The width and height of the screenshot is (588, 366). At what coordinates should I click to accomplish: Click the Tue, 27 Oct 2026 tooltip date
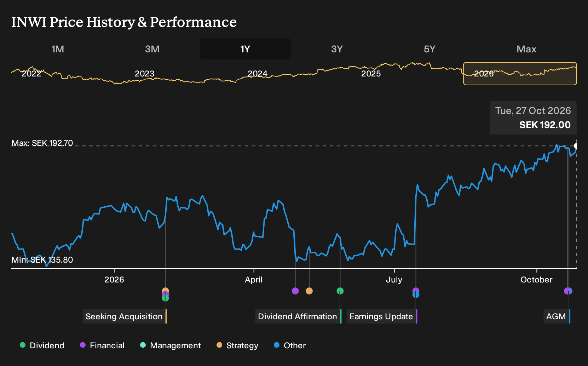pyautogui.click(x=533, y=111)
